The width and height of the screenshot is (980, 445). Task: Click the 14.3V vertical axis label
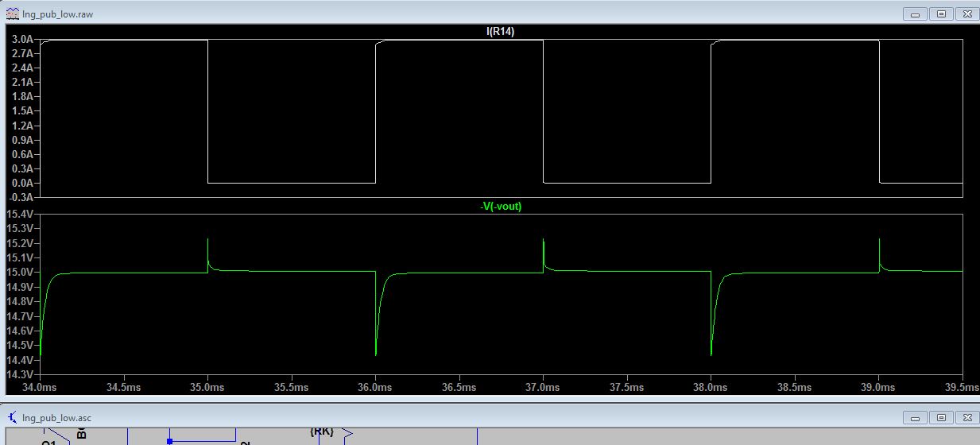coord(19,373)
